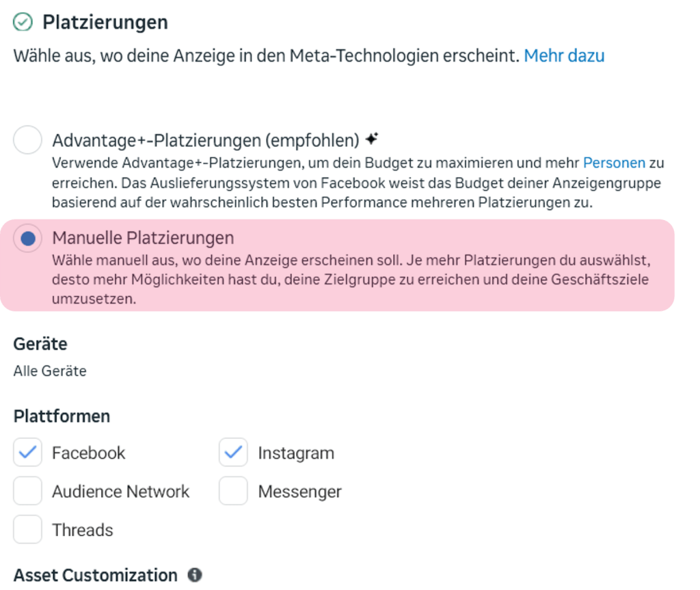Click the info icon beside Asset Customization
This screenshot has height=590, width=700.
pos(194,575)
